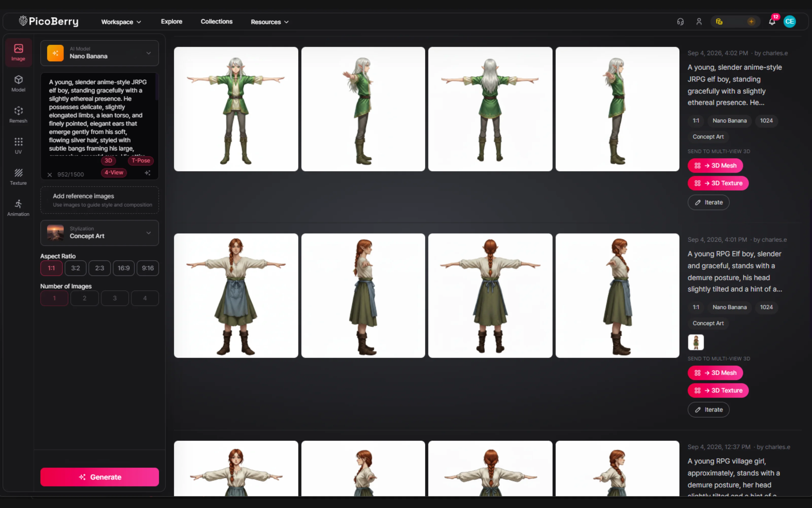The width and height of the screenshot is (812, 508).
Task: Open reference thumbnail under RPG Elf boy
Action: pyautogui.click(x=696, y=342)
